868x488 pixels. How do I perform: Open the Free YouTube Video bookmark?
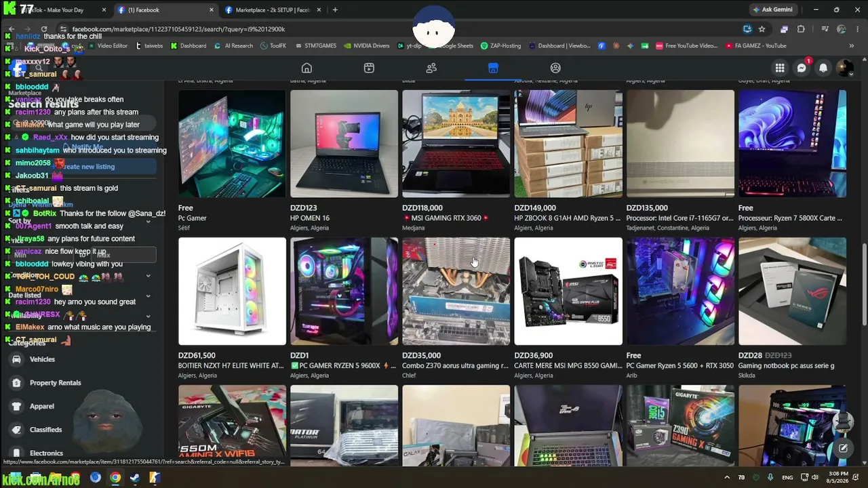pyautogui.click(x=686, y=46)
